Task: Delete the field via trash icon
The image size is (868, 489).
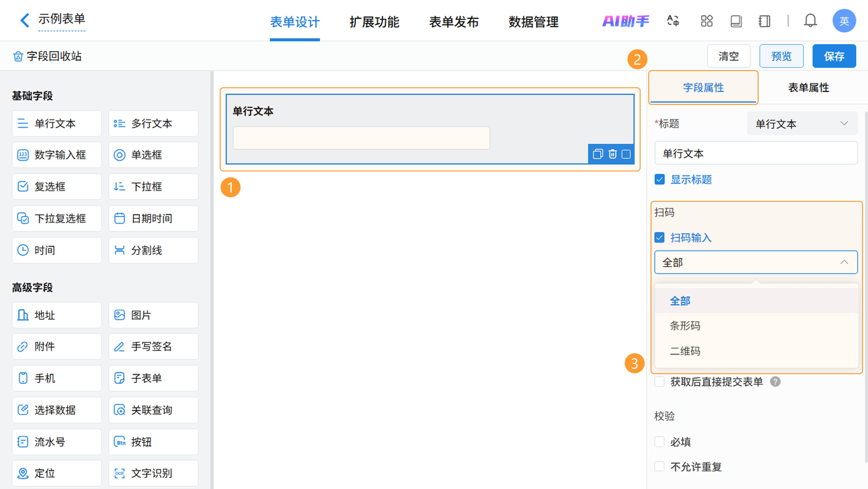Action: [612, 154]
